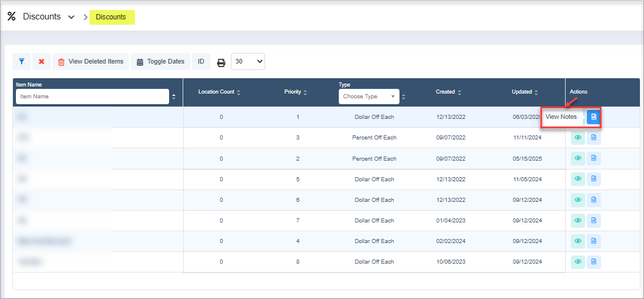Open notes icon for Priority 3 row
644x299 pixels.
[x=593, y=138]
